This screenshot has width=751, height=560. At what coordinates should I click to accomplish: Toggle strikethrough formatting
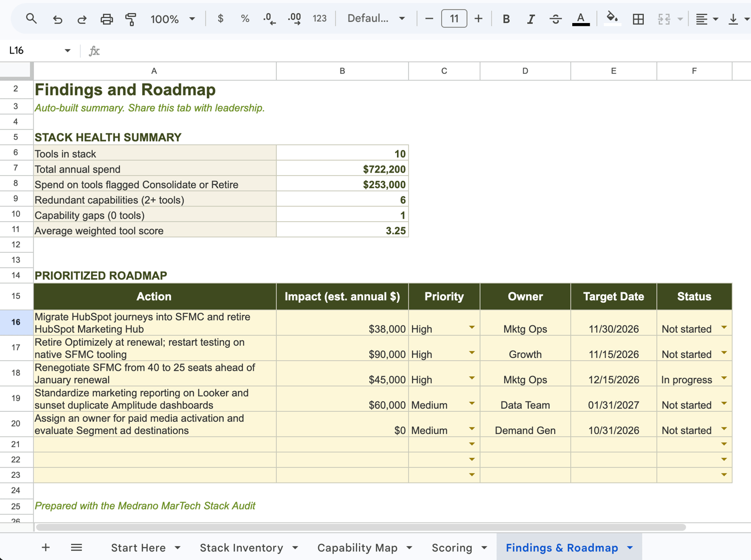click(555, 19)
